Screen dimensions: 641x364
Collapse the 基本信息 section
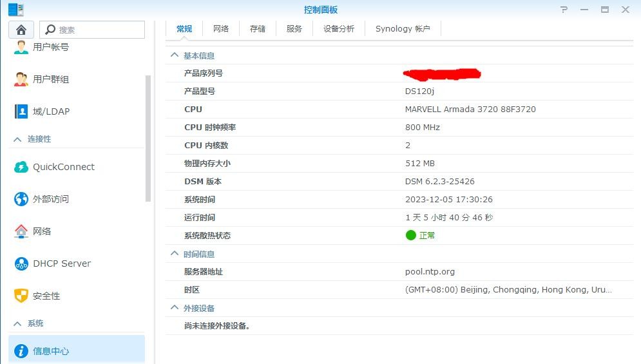pyautogui.click(x=175, y=55)
